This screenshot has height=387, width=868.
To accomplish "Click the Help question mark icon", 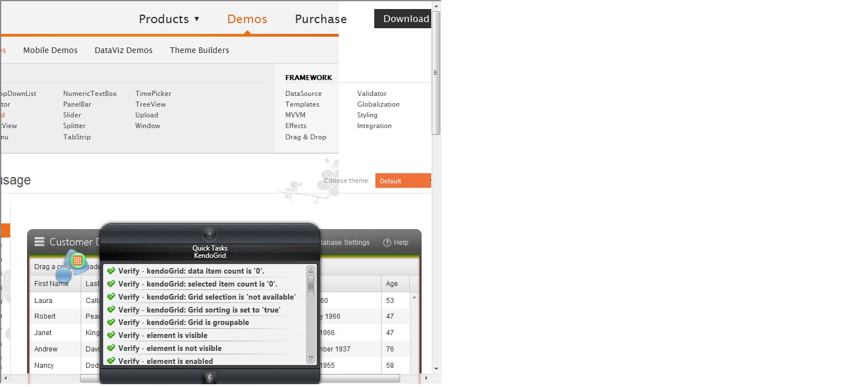I will pos(387,243).
